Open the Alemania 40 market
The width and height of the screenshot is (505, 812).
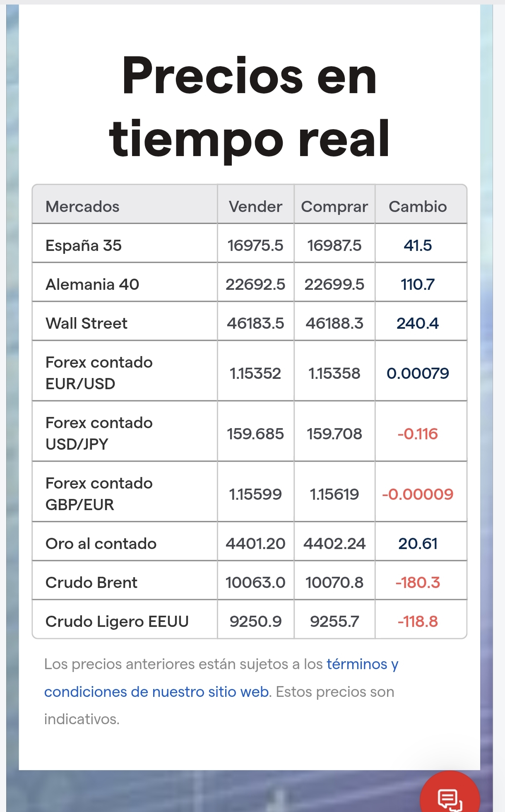click(92, 284)
